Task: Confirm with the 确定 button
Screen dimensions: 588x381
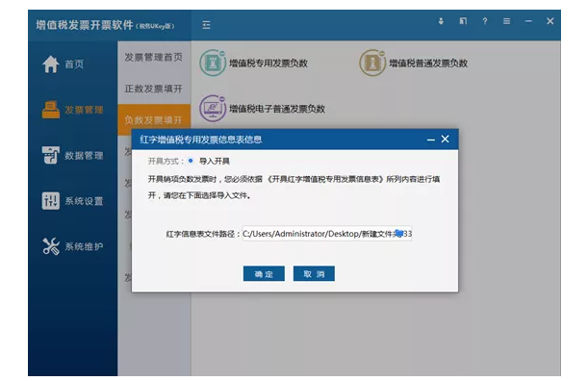Action: (264, 274)
